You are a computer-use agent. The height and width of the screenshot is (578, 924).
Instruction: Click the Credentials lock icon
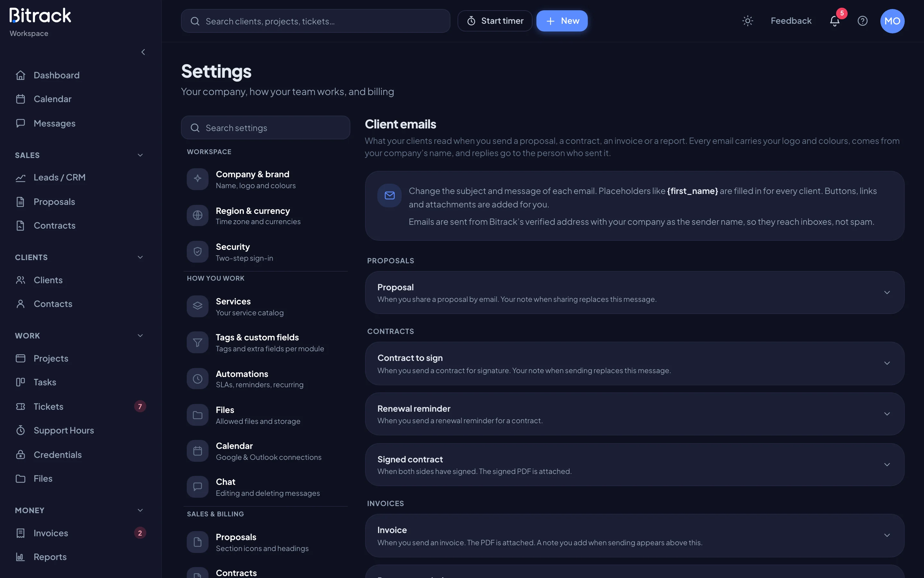click(x=21, y=454)
